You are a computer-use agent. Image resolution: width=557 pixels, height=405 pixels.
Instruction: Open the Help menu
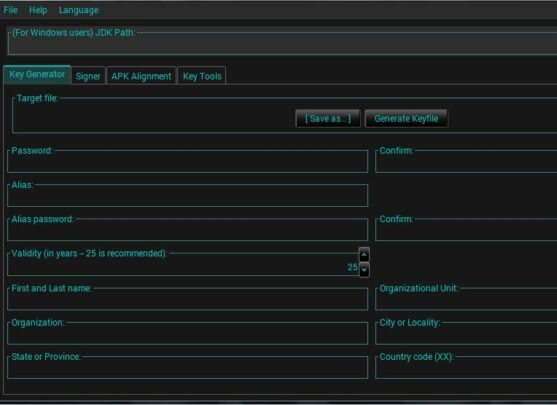[x=38, y=10]
